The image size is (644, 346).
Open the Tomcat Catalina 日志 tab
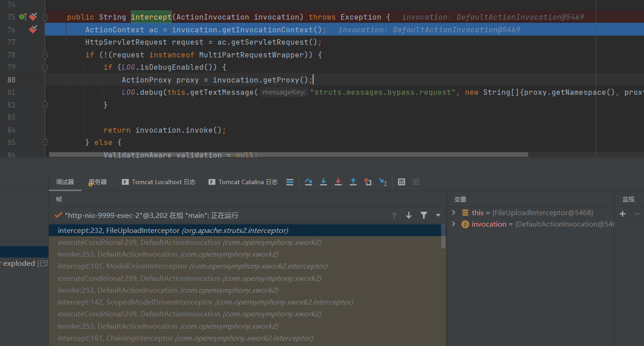pos(243,182)
